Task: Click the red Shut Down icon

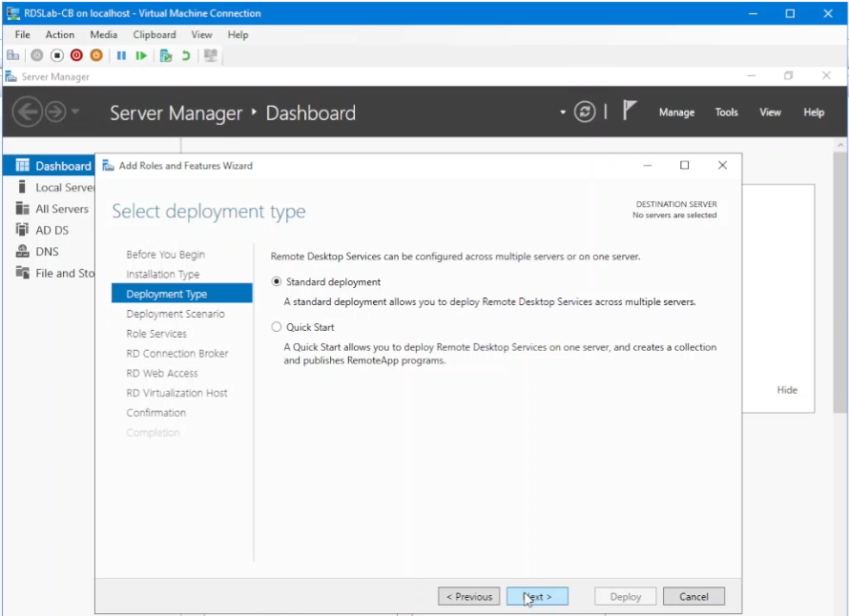Action: [76, 55]
